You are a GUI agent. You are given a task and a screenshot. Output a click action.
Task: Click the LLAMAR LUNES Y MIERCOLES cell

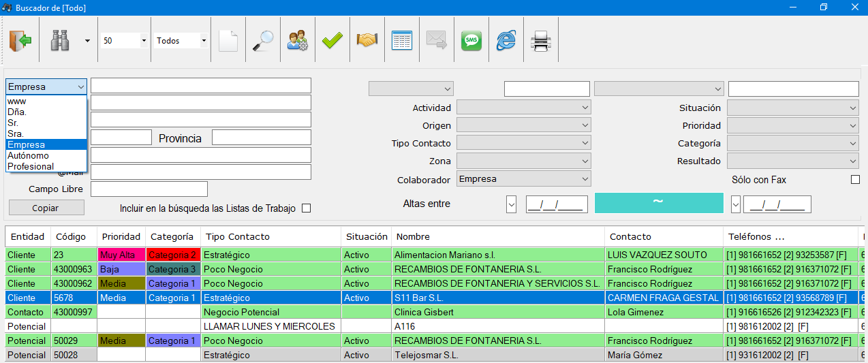pyautogui.click(x=270, y=326)
